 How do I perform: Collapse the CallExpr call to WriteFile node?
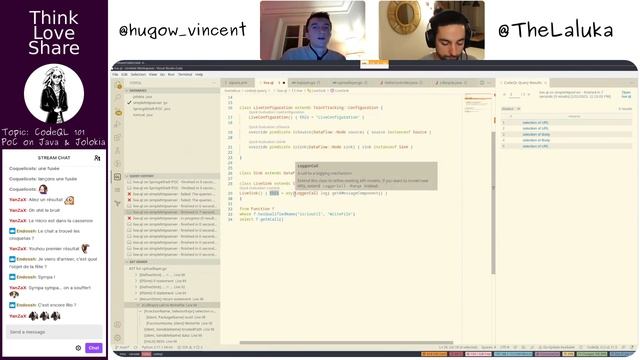coord(138,305)
